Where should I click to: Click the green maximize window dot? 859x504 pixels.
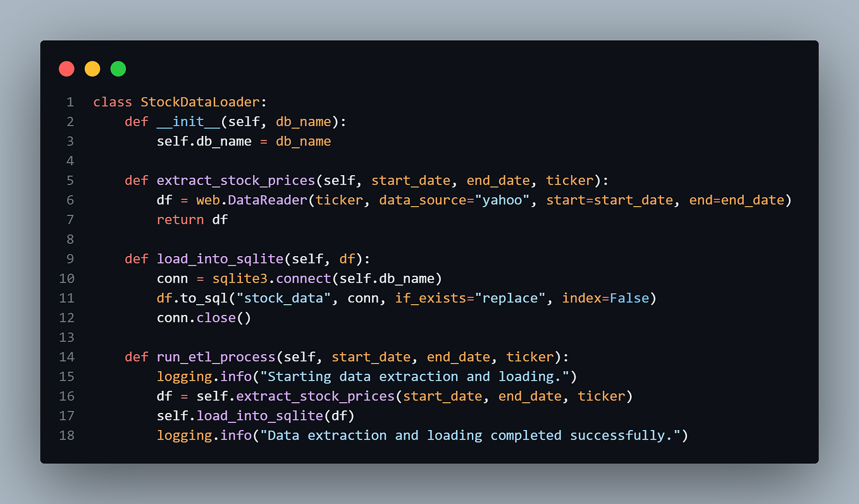[118, 68]
